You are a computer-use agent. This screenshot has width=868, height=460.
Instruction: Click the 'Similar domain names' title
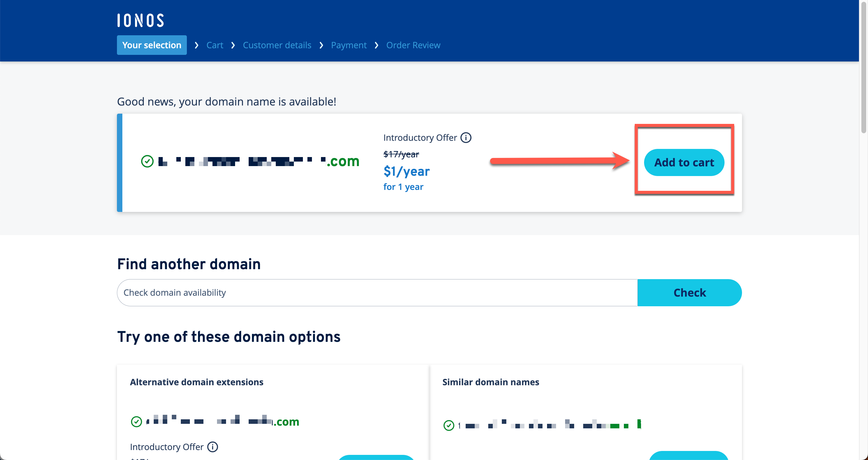(x=491, y=382)
